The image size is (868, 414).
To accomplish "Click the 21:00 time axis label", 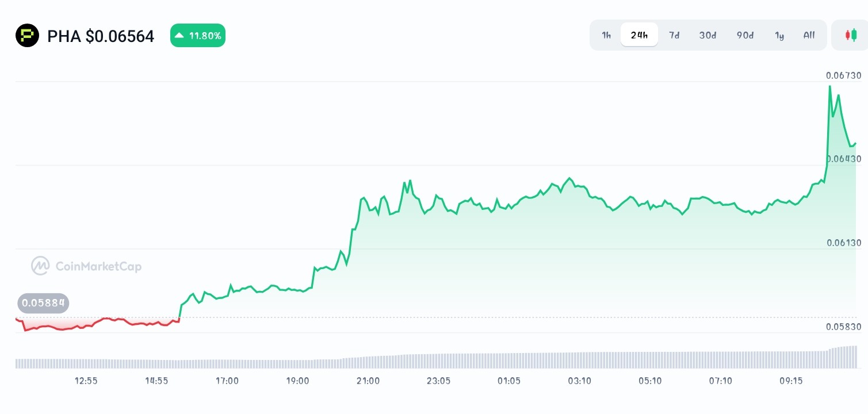I will point(368,381).
